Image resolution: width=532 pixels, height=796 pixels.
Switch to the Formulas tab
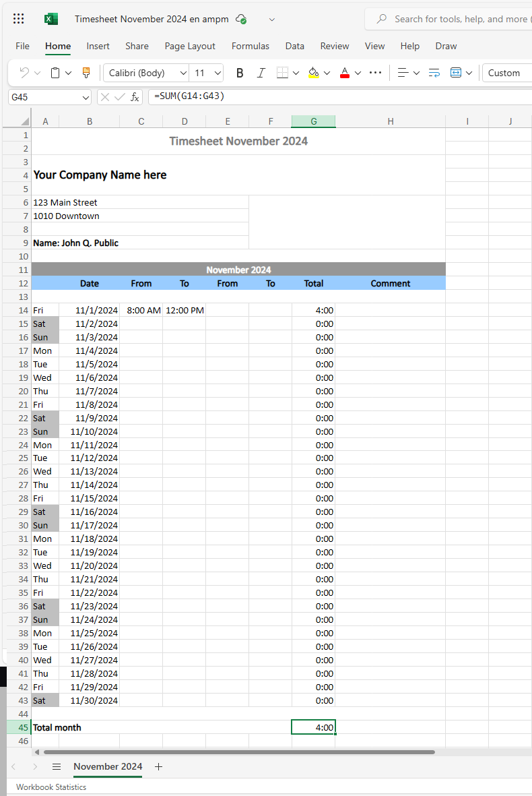251,46
